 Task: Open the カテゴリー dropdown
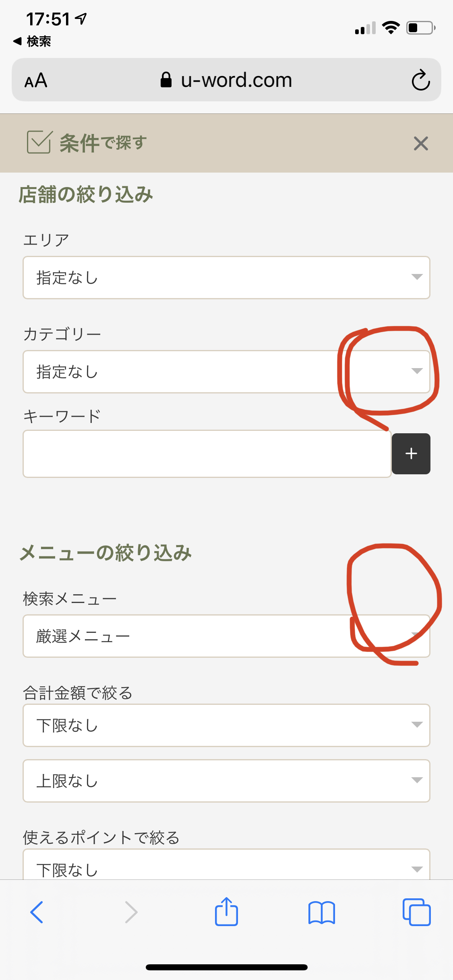point(226,372)
